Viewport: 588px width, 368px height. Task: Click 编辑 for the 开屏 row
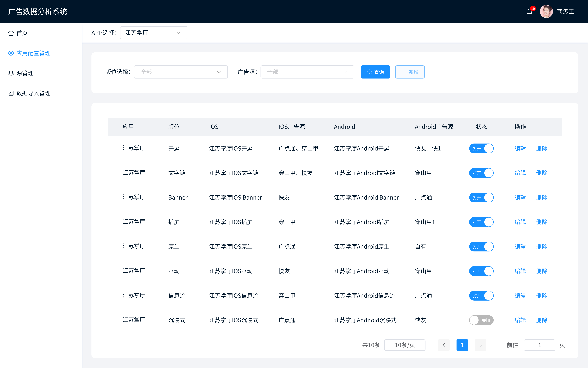(520, 148)
